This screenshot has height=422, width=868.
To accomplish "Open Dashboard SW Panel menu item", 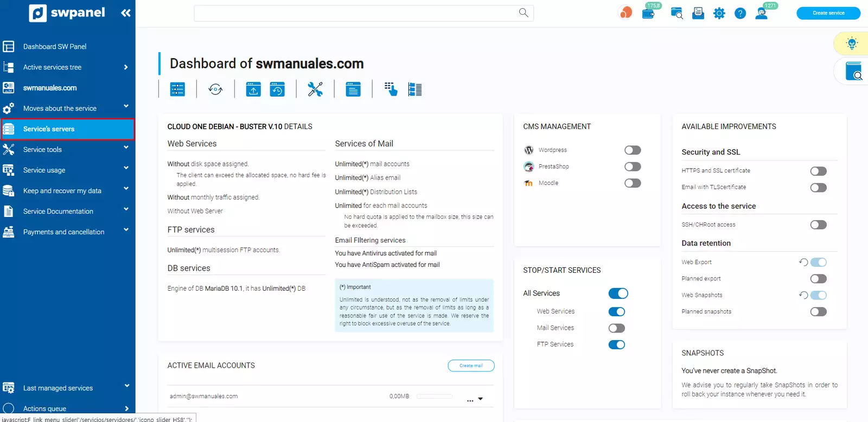I will coord(55,47).
